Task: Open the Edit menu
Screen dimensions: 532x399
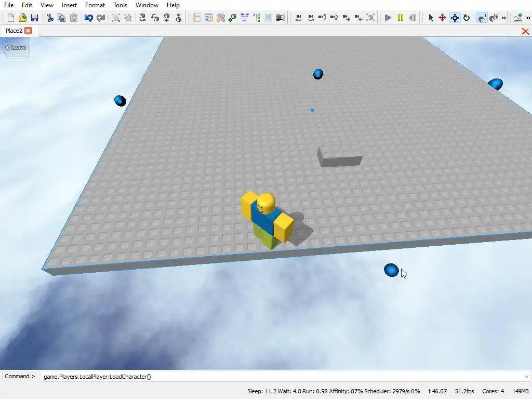Action: pyautogui.click(x=27, y=5)
